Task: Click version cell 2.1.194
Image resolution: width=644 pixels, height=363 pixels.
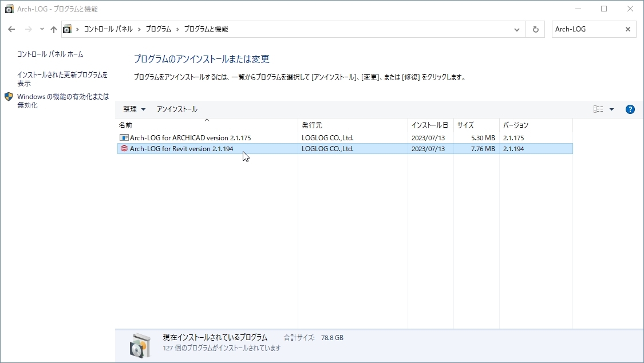Action: [513, 149]
